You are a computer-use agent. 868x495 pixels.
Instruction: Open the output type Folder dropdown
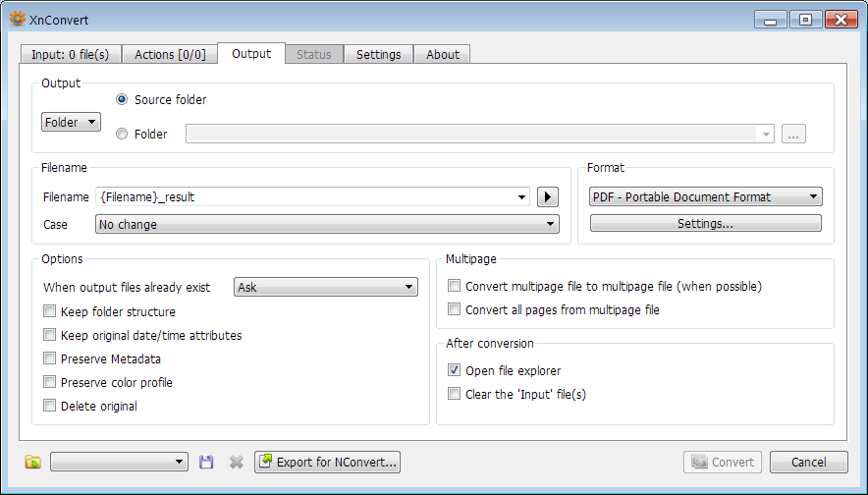(x=71, y=122)
